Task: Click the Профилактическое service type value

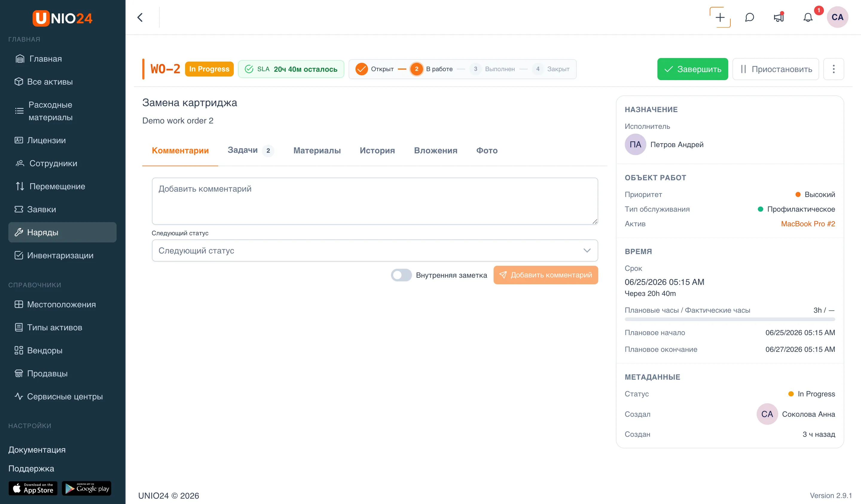Action: click(x=801, y=209)
